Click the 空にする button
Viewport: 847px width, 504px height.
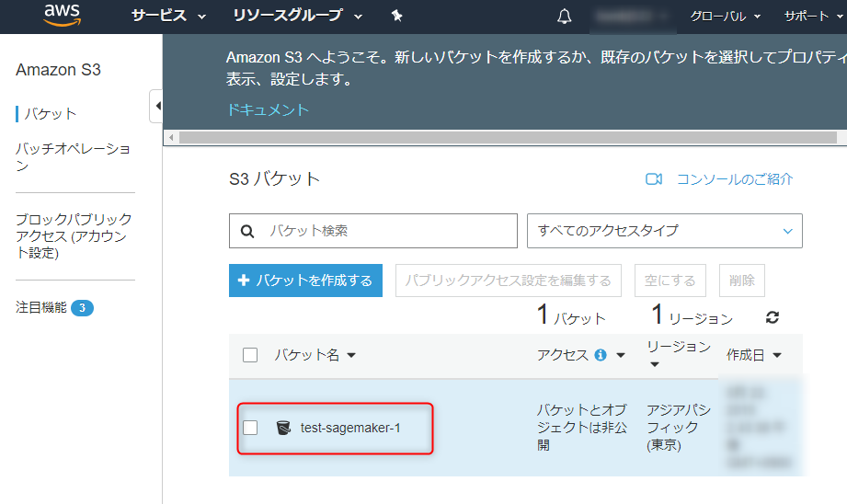click(x=670, y=281)
